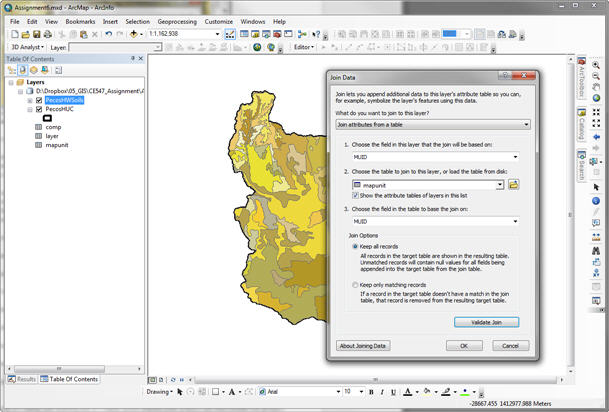This screenshot has width=609, height=412.
Task: Click the font color A swatch
Action: click(x=407, y=392)
